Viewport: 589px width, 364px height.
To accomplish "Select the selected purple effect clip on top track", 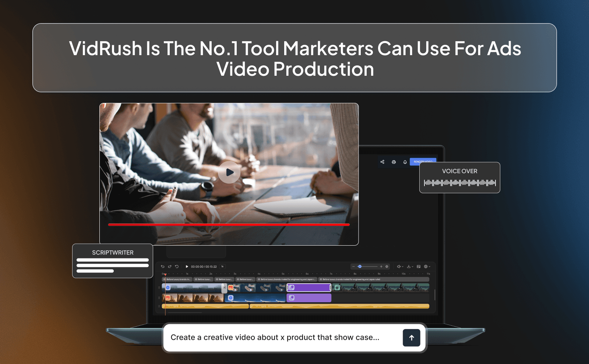I will tap(309, 288).
